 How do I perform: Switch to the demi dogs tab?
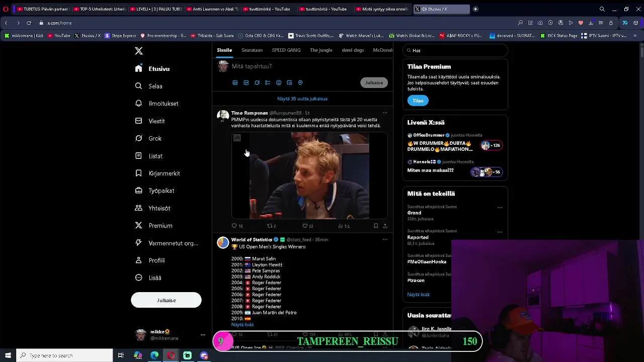(x=353, y=50)
